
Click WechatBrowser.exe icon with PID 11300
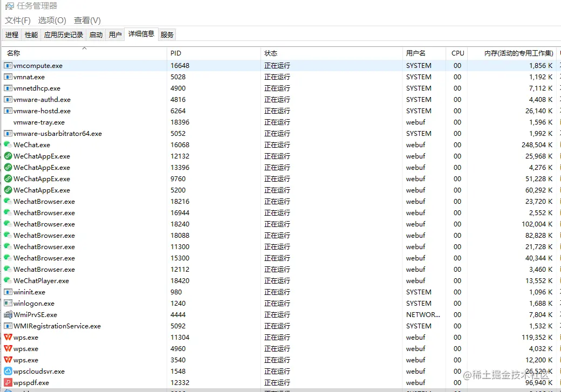[x=8, y=247]
